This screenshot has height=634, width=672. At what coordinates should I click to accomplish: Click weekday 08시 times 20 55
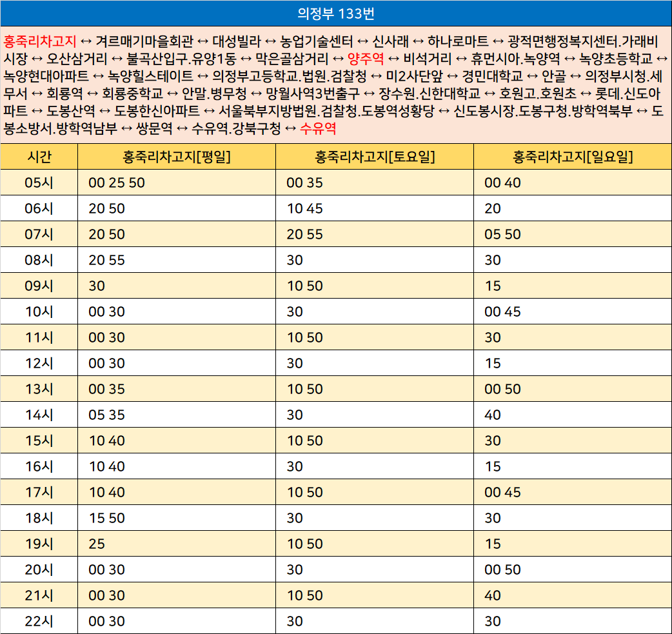pos(106,260)
